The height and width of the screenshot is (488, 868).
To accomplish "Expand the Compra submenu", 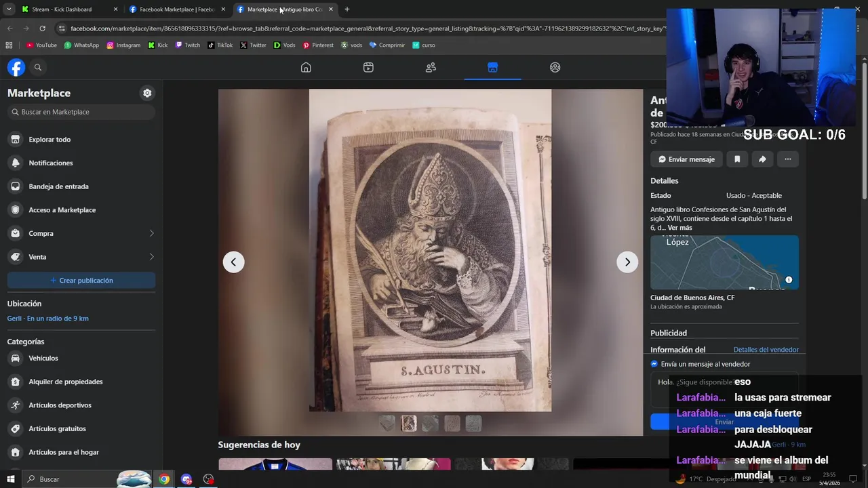I will pos(151,233).
